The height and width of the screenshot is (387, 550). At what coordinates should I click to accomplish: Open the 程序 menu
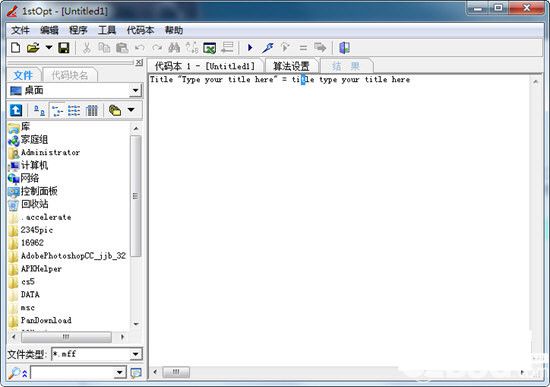[x=78, y=30]
